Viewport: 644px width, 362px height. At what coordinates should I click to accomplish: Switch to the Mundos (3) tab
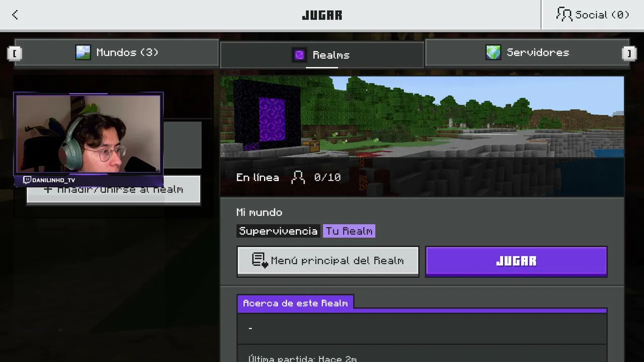pyautogui.click(x=117, y=52)
